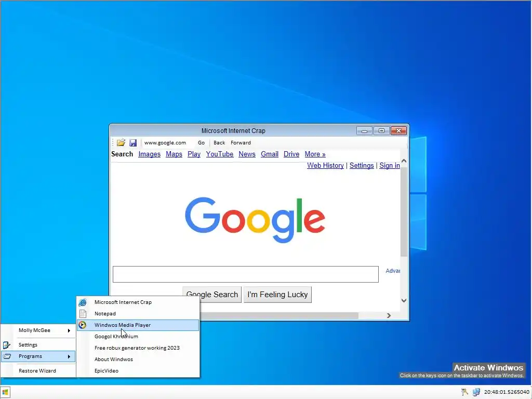Click the Programs folder icon in Start menu
Screen dimensions: 532x399
click(x=7, y=356)
